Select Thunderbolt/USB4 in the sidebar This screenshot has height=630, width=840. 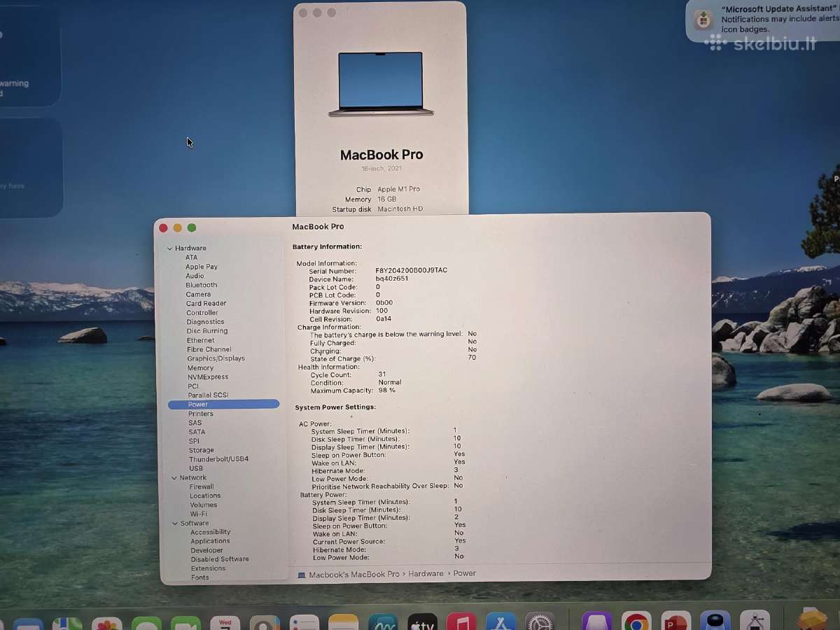point(219,459)
